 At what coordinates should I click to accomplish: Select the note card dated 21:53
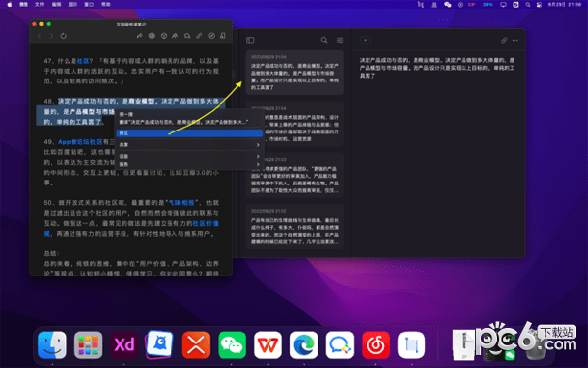(x=295, y=176)
